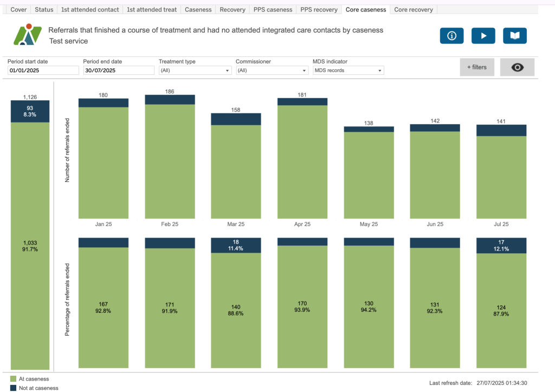
Task: Select the overall 1,033 at-caseness bar segment
Action: 30,246
